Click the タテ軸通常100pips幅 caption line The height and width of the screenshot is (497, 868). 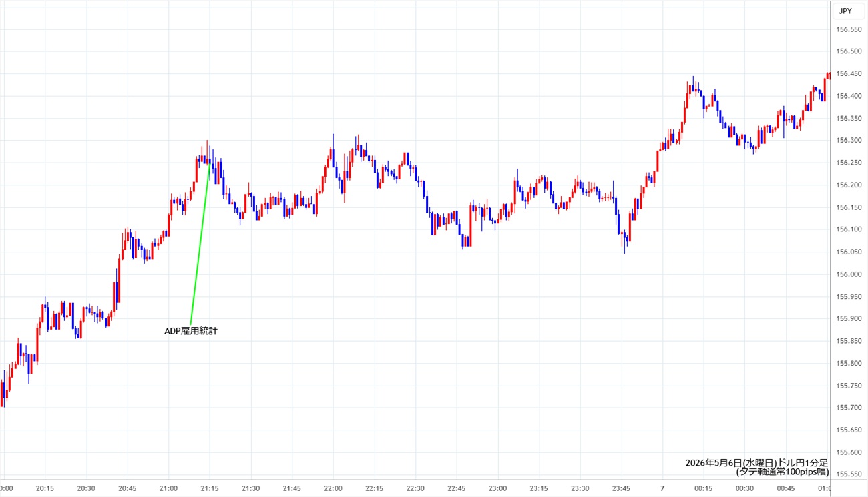tap(783, 472)
